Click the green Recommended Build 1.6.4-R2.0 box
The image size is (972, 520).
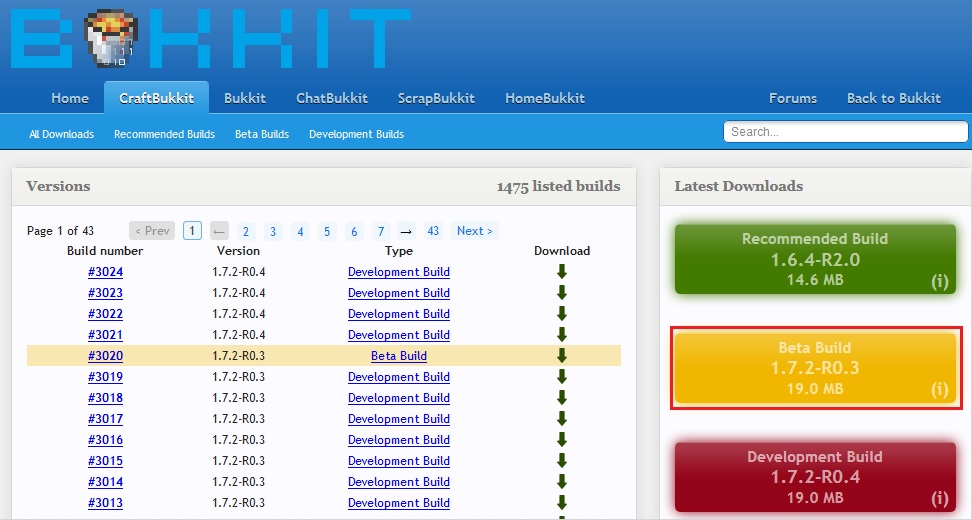click(815, 259)
